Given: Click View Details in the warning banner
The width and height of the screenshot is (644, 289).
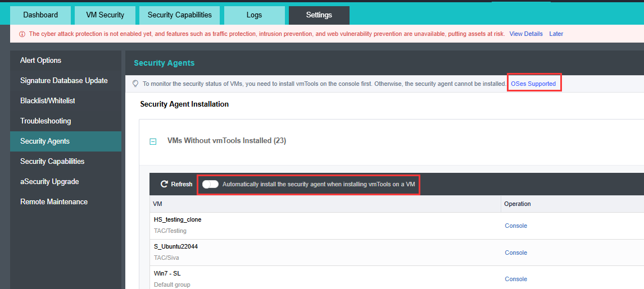Looking at the screenshot, I should coord(526,34).
